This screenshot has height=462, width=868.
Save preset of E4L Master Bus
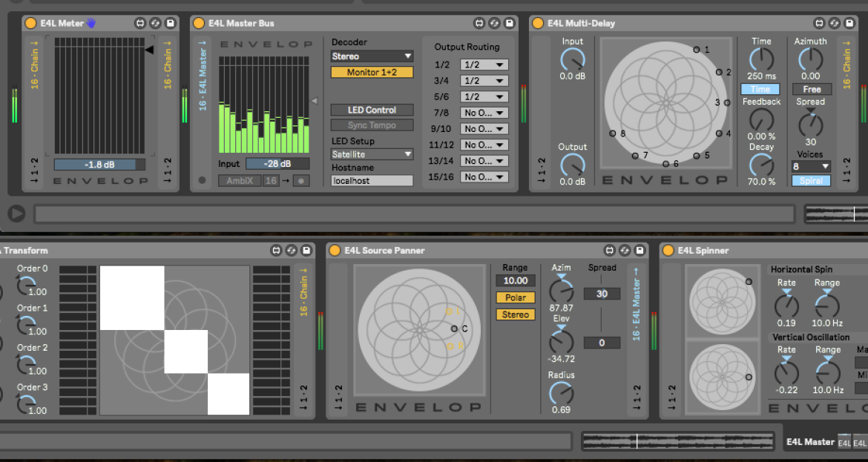509,23
